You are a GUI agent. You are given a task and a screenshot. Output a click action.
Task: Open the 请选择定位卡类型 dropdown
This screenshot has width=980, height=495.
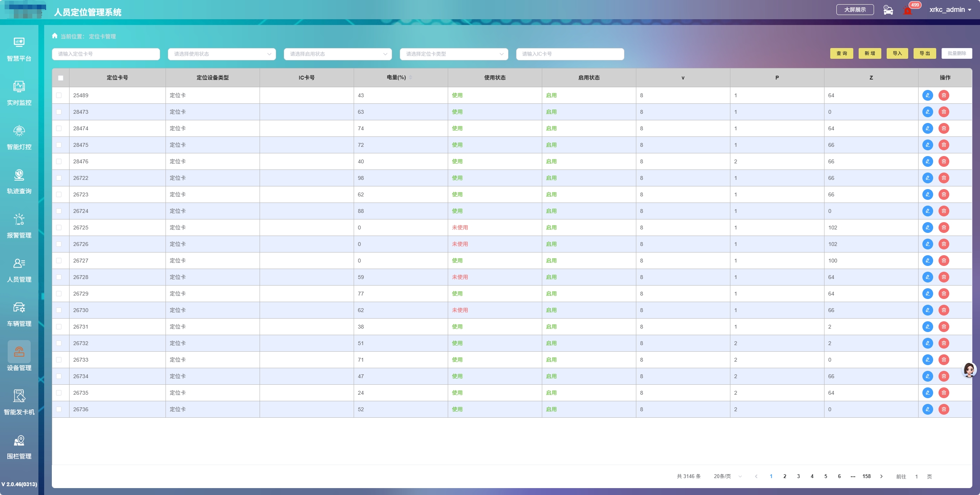tap(454, 54)
